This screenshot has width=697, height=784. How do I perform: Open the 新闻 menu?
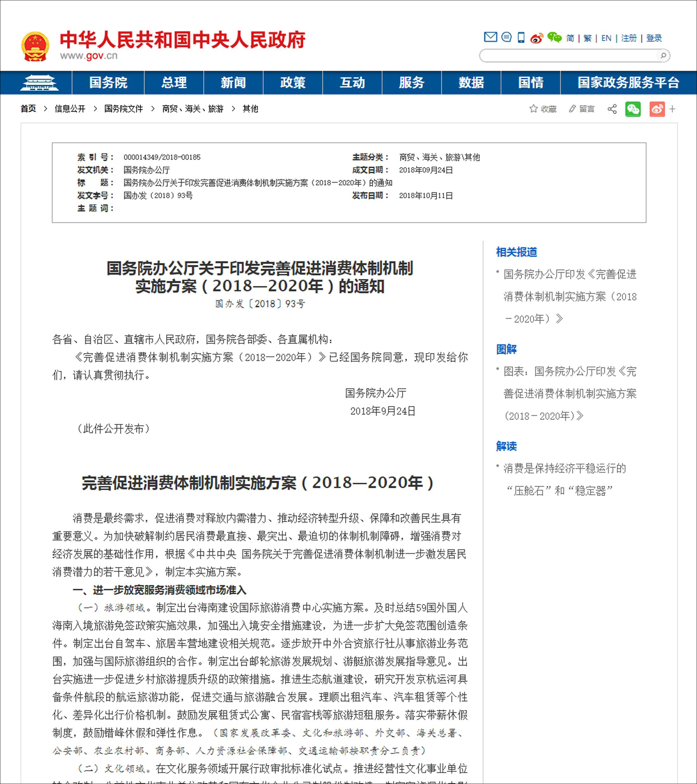pyautogui.click(x=233, y=82)
